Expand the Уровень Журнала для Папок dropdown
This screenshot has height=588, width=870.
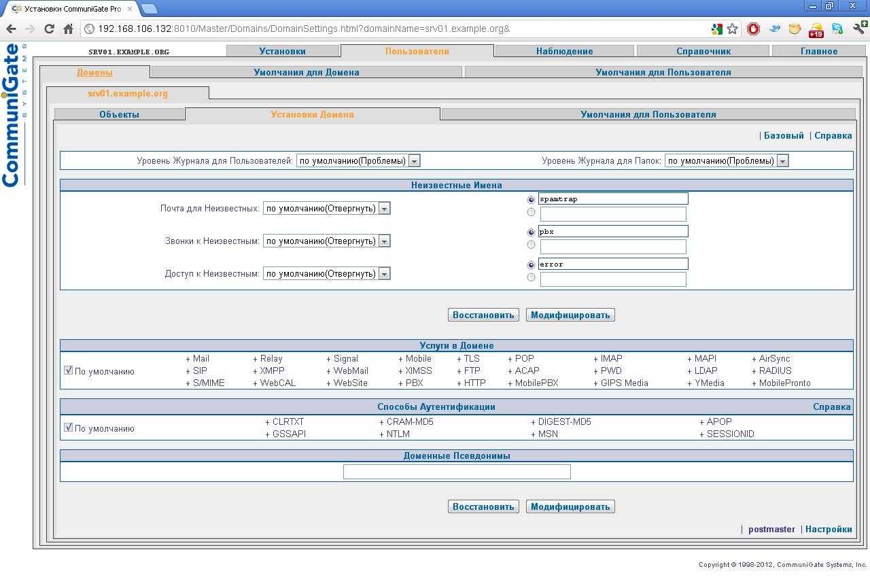tap(726, 161)
